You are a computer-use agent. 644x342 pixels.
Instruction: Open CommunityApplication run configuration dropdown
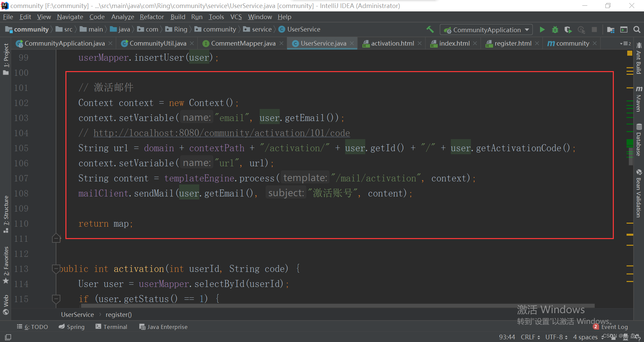pyautogui.click(x=486, y=30)
